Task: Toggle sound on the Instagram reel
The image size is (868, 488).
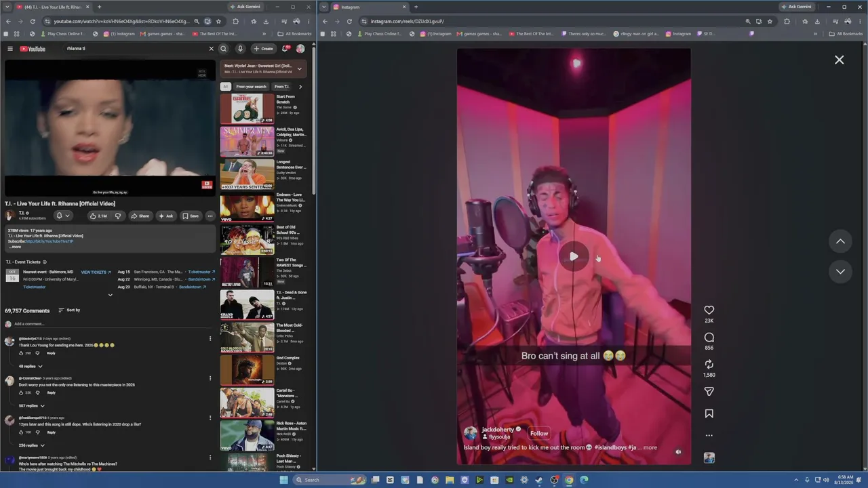Action: coord(678,451)
